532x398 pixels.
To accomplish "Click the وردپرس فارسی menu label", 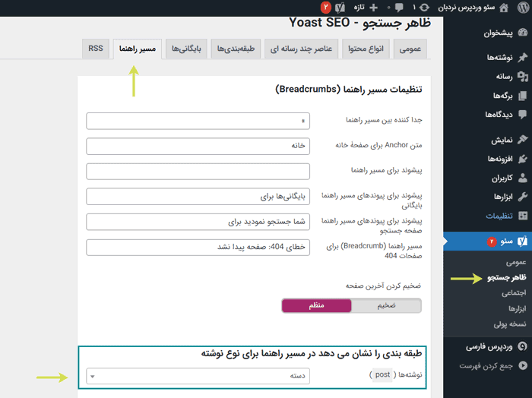I will coord(489,347).
